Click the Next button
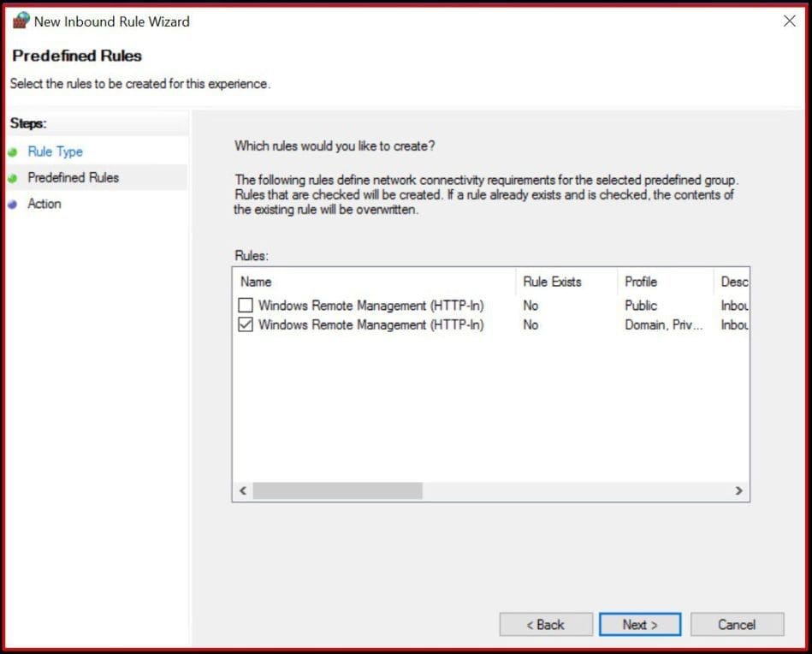Image resolution: width=812 pixels, height=654 pixels. [639, 624]
